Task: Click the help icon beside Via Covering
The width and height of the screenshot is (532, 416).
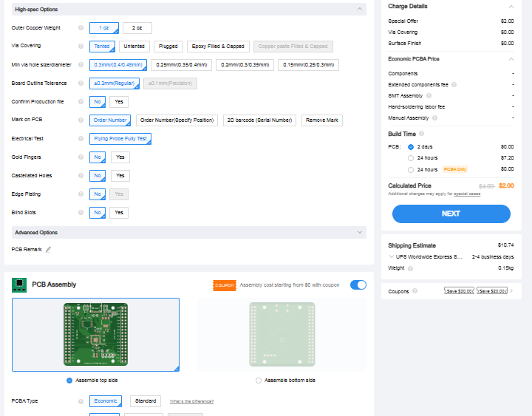Action: click(81, 46)
